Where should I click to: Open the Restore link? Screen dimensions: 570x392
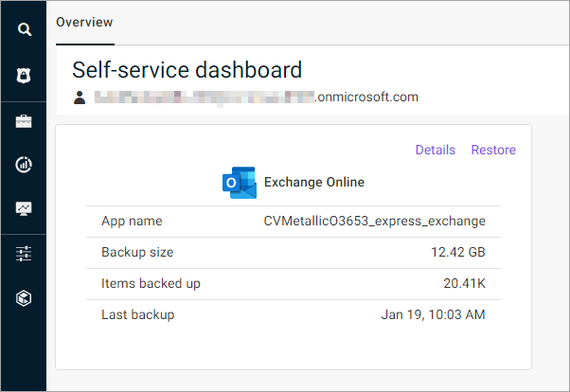[x=493, y=150]
